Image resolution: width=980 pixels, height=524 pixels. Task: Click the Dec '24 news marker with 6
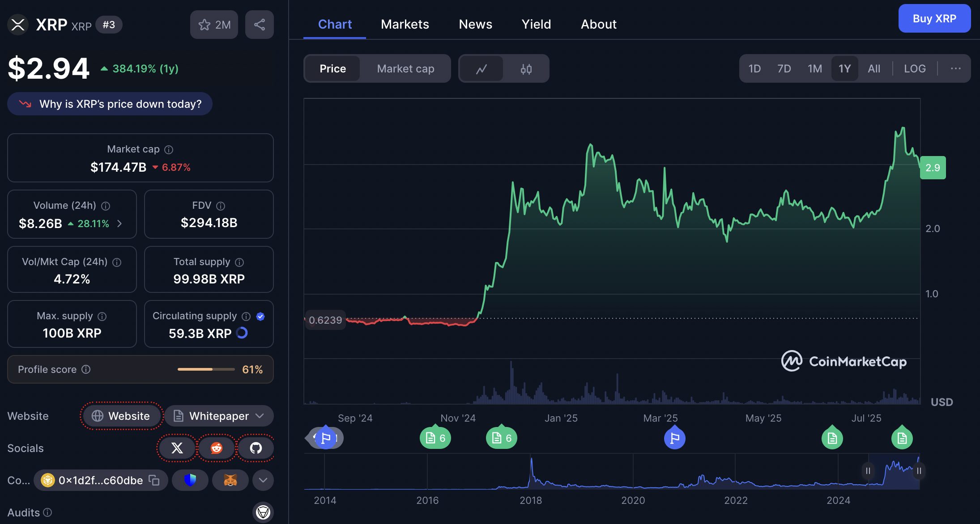pyautogui.click(x=502, y=438)
